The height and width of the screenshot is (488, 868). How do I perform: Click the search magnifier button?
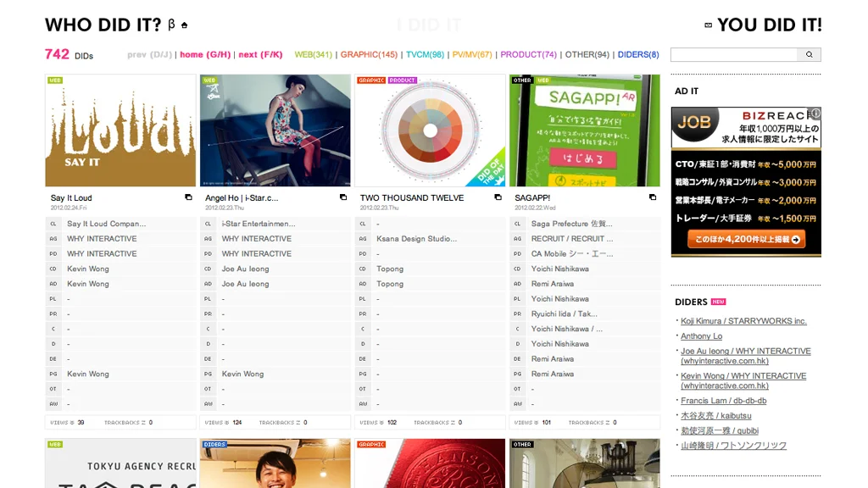click(x=810, y=55)
